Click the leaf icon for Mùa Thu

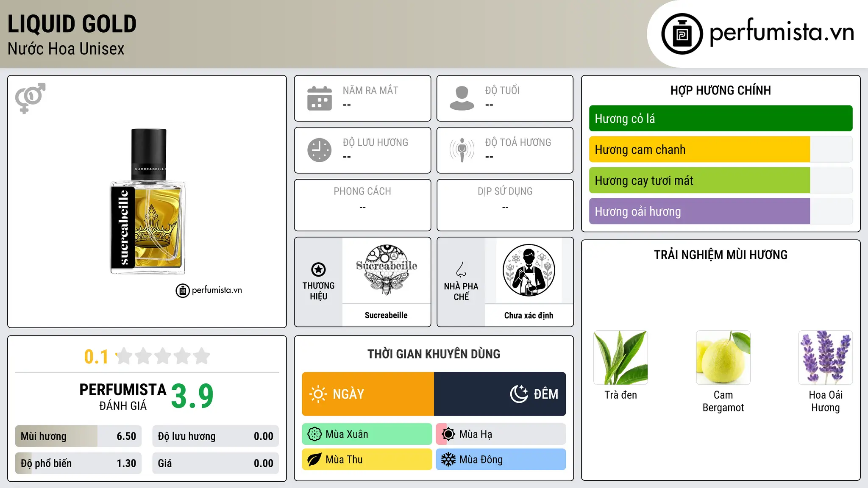coord(314,460)
